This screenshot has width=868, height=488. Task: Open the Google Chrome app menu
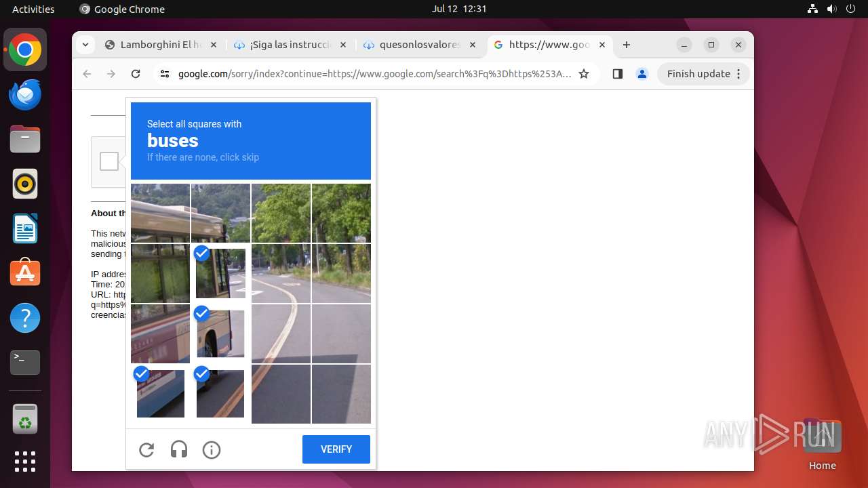[122, 9]
